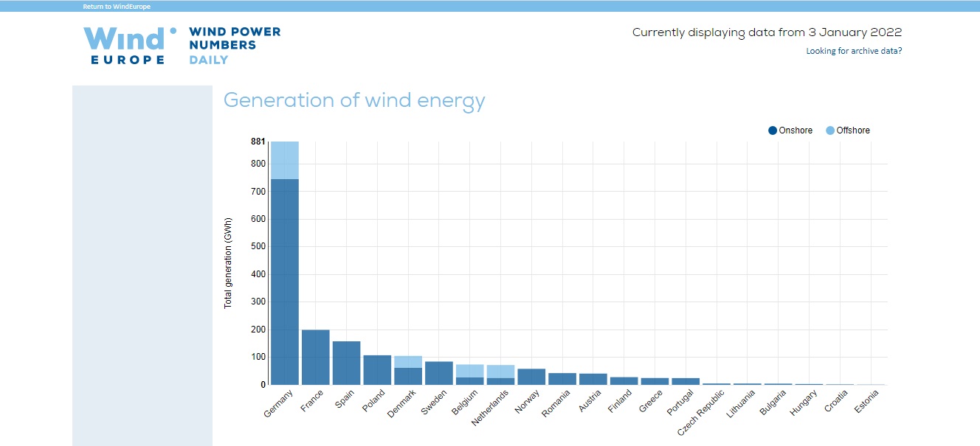Image resolution: width=980 pixels, height=446 pixels.
Task: Click the Spain bar in chart
Action: [x=346, y=363]
